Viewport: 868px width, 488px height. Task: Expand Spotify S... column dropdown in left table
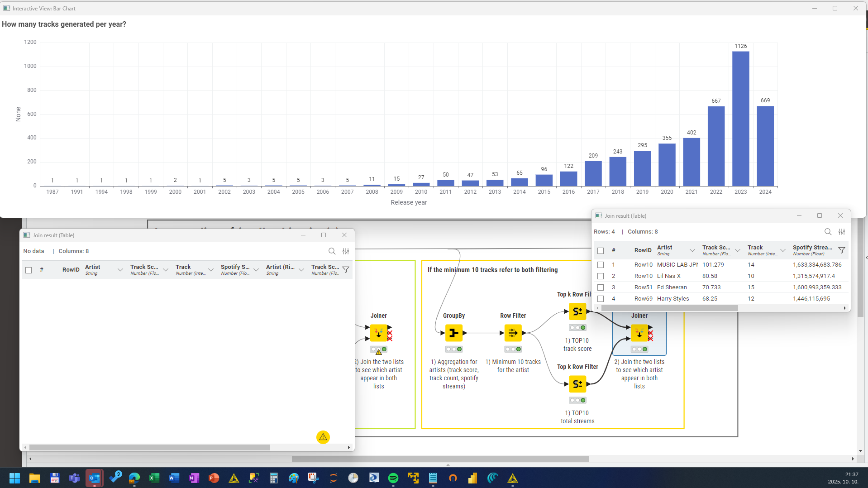point(256,270)
